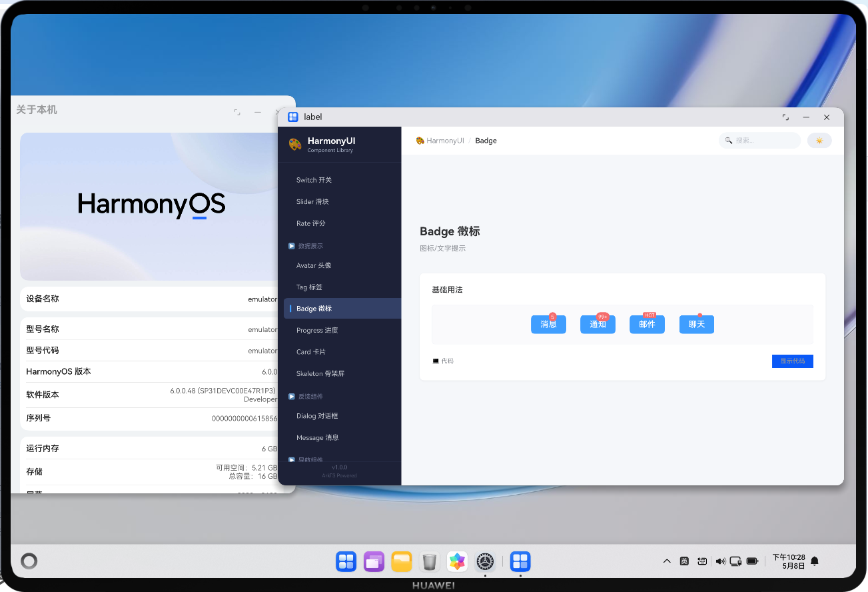Open the clock showing 下午10:28
This screenshot has width=868, height=592.
789,561
